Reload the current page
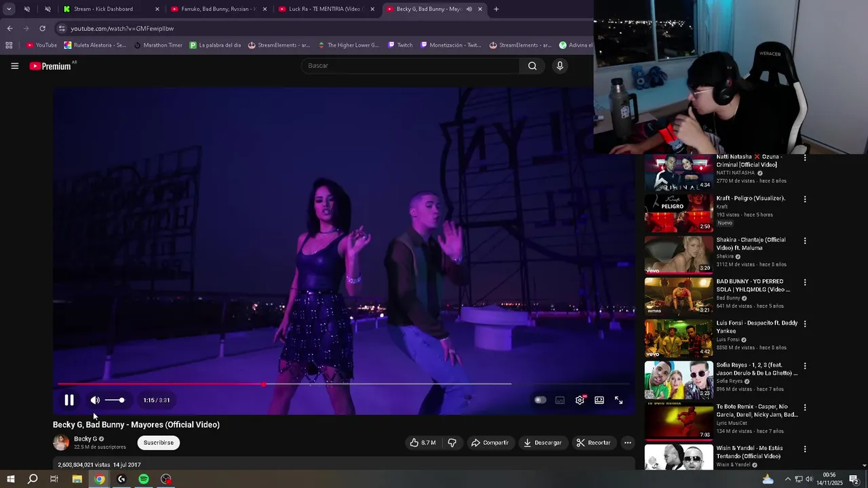 [x=42, y=28]
